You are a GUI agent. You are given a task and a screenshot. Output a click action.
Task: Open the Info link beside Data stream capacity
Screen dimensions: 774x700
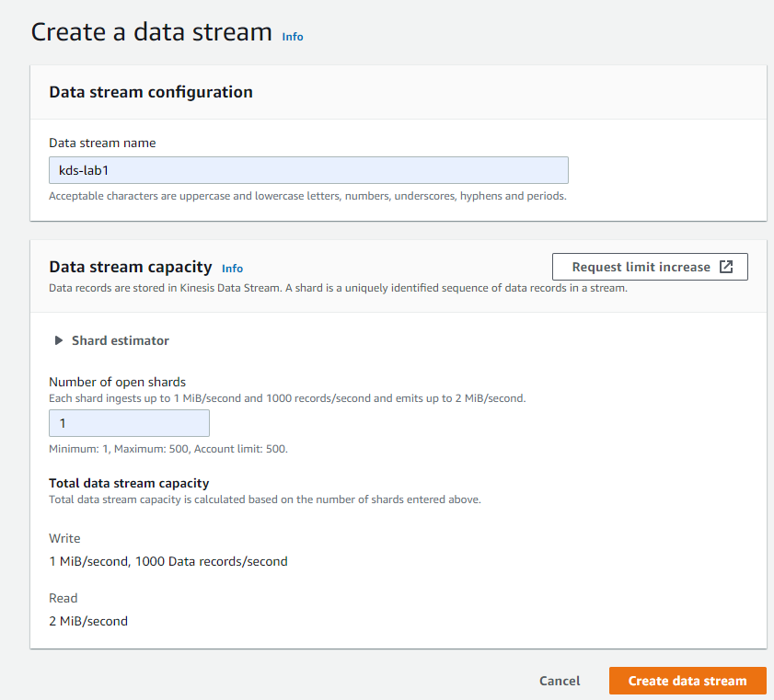tap(232, 269)
